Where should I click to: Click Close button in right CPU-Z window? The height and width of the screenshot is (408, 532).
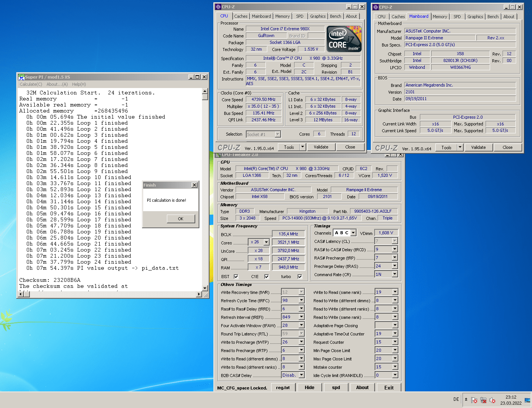(507, 147)
